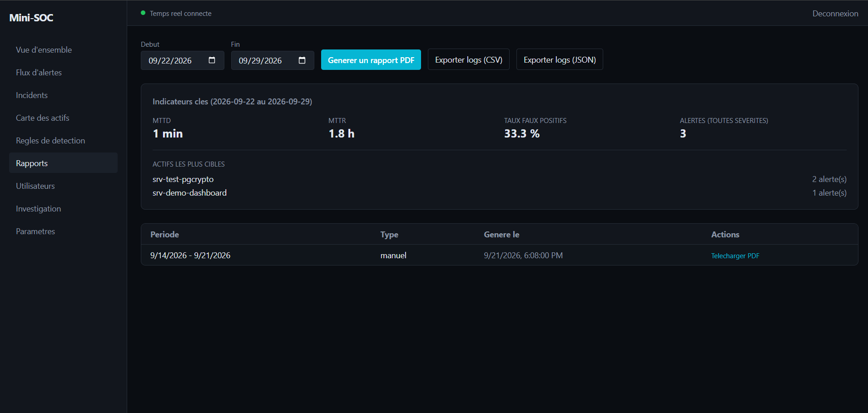868x413 pixels.
Task: Click the Periode column header
Action: point(164,235)
